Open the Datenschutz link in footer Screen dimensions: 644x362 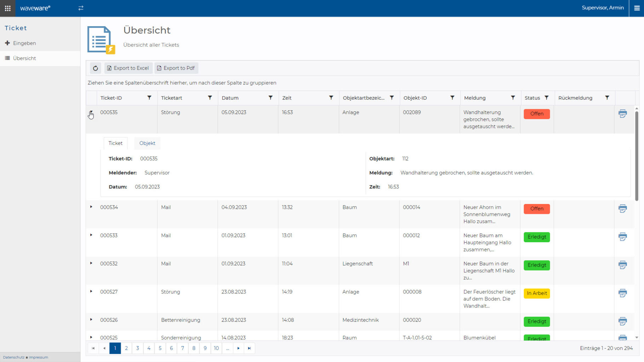[14, 357]
